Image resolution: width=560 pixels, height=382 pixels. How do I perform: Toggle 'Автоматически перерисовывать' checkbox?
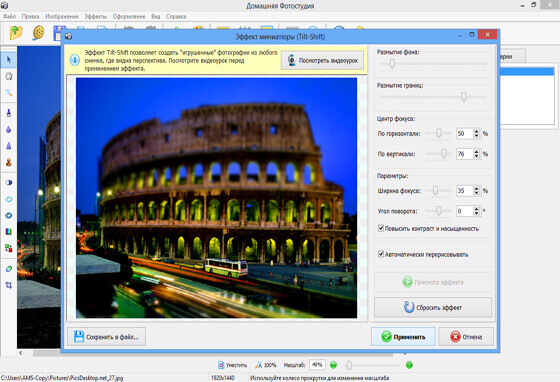(381, 254)
